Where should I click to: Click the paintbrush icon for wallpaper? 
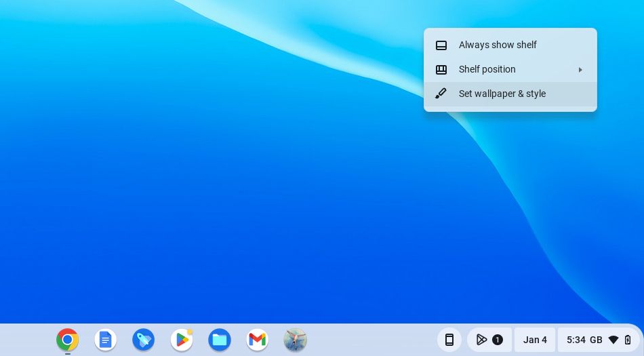coord(441,94)
